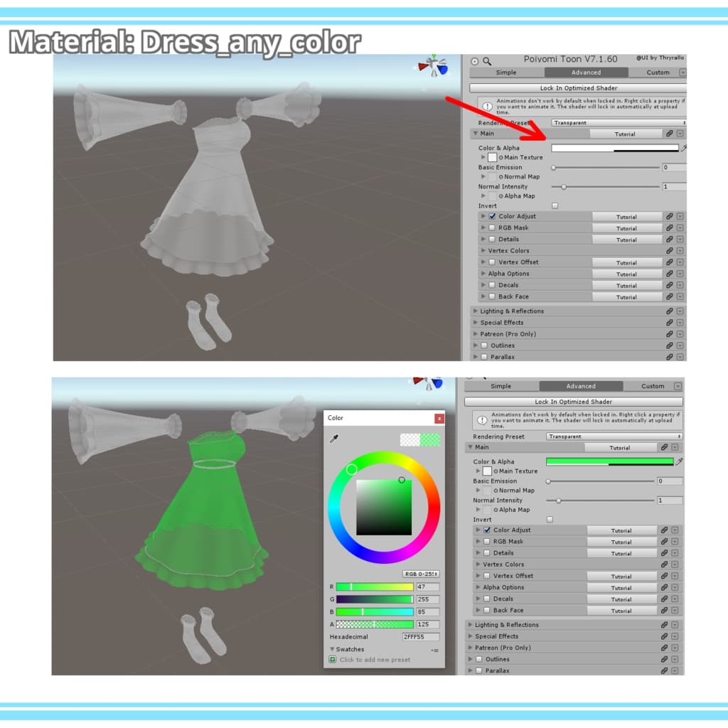Tick the Invert checkbox in the lower inspector
This screenshot has height=728, width=728.
550,520
